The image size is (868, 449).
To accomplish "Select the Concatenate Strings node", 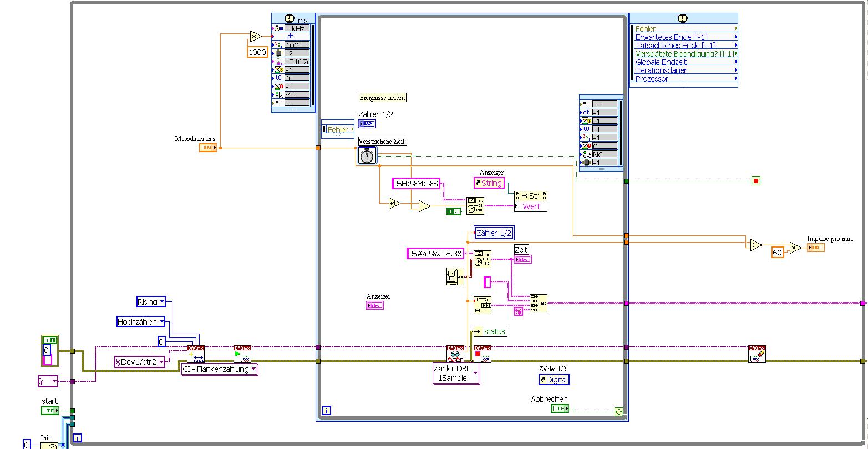I will 538,303.
